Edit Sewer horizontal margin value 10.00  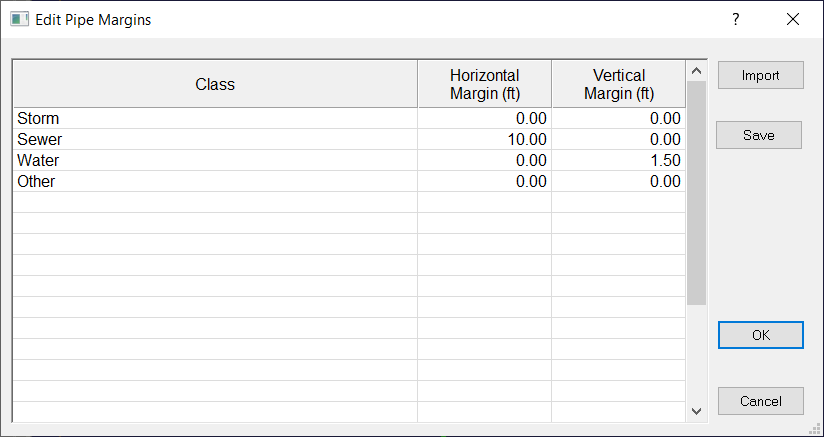pyautogui.click(x=484, y=140)
